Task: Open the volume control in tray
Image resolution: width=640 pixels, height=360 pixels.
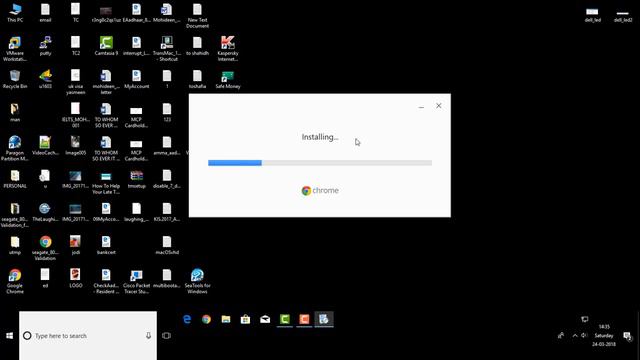Action: [584, 336]
